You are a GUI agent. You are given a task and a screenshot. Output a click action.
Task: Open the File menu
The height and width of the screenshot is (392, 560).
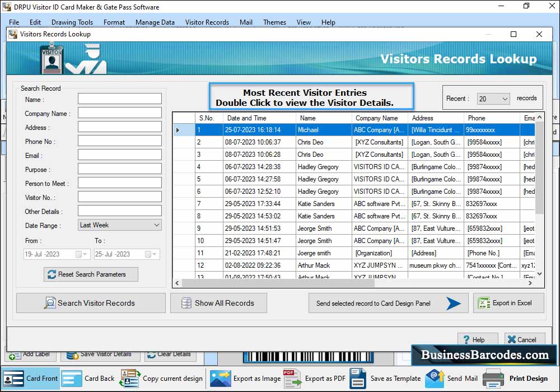pyautogui.click(x=14, y=22)
